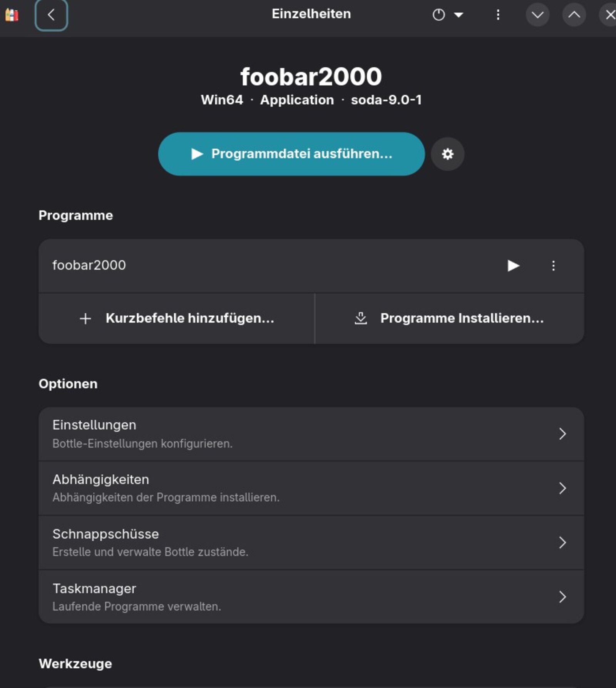
Task: Click the soda-9.0-1 runner label
Action: point(386,100)
